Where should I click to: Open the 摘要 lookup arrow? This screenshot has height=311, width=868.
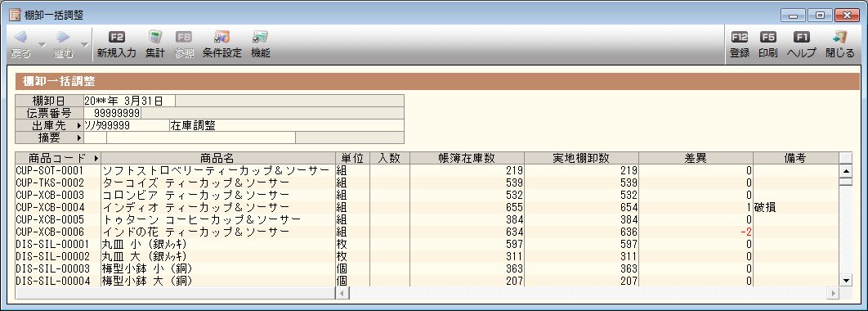coord(79,137)
